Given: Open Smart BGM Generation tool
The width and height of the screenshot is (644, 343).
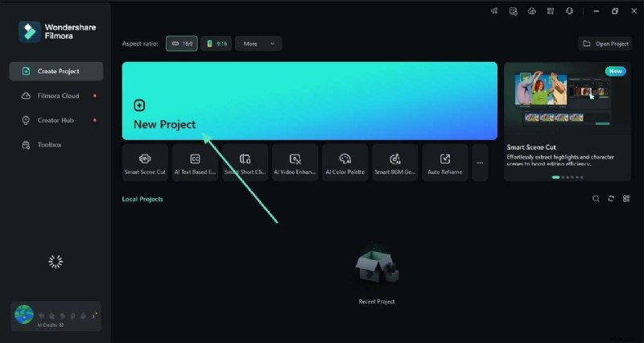Looking at the screenshot, I should click(395, 163).
